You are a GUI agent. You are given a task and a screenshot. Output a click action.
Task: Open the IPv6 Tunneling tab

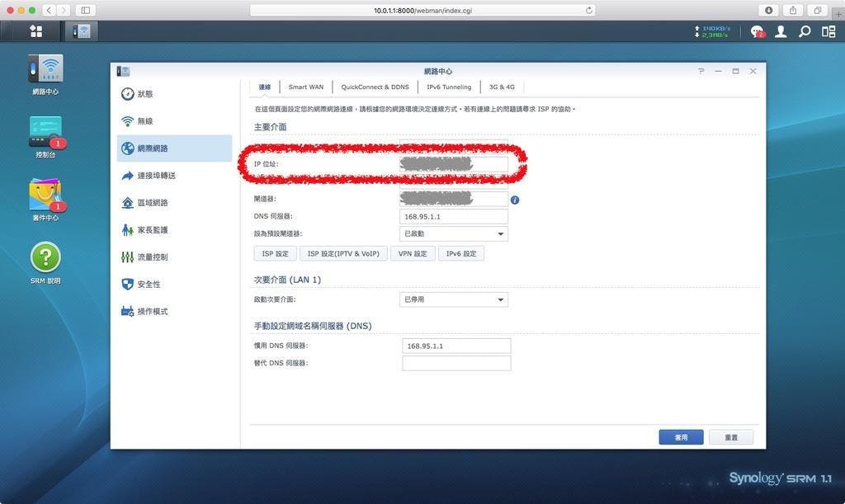[449, 87]
